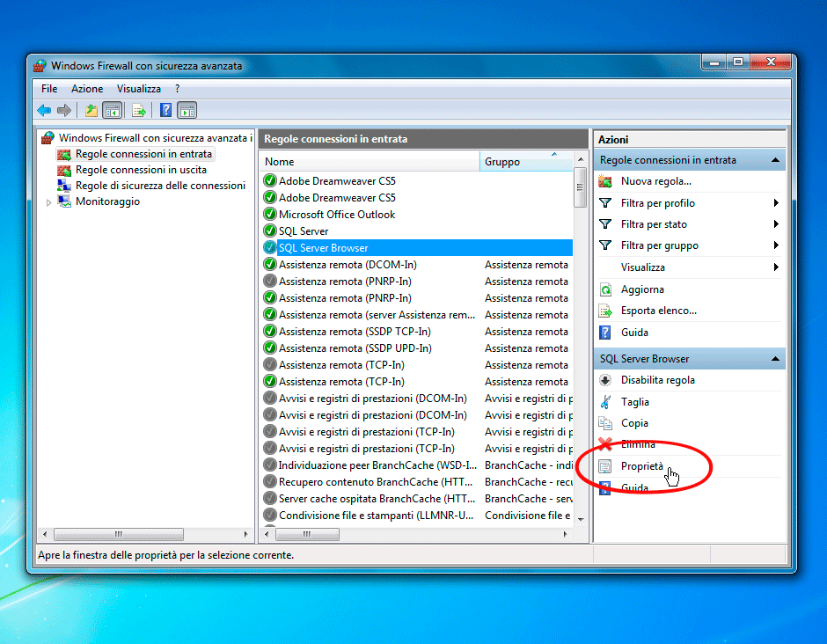Select Microsoft Office Outlook rule name
The width and height of the screenshot is (827, 644).
[337, 215]
